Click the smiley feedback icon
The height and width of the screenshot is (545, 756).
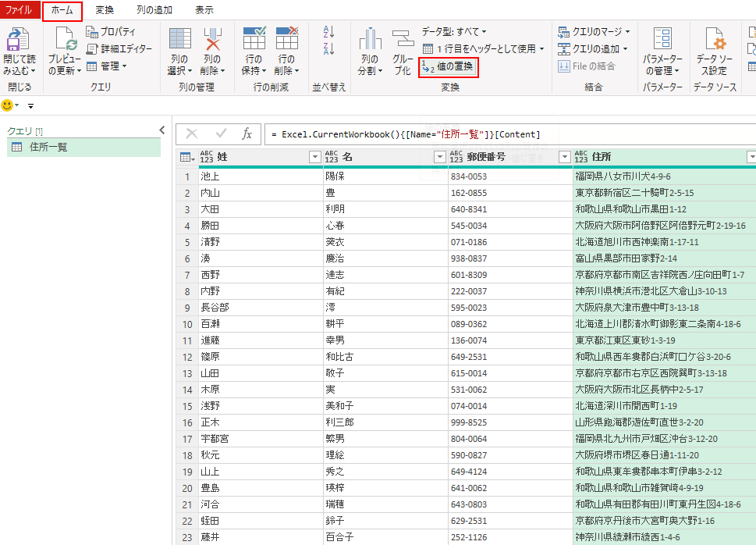coord(7,105)
